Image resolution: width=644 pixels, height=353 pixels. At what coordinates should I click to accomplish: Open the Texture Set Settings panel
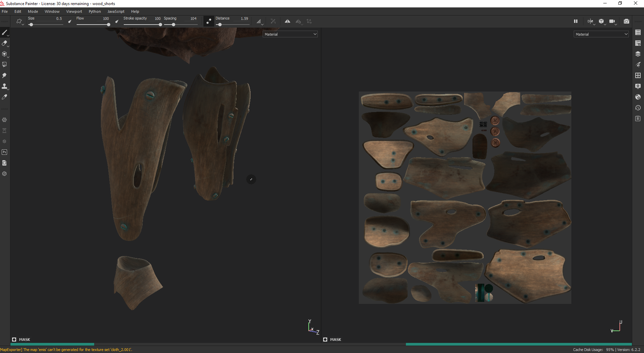coord(638,43)
